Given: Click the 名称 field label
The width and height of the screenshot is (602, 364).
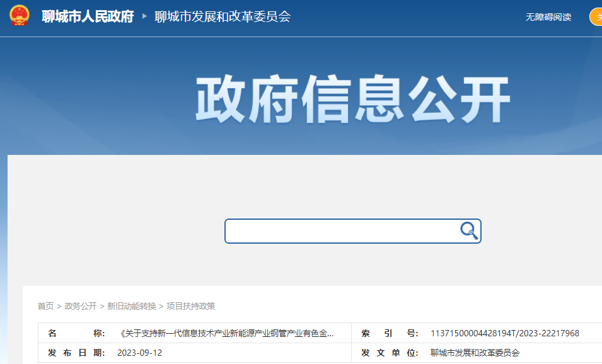Looking at the screenshot, I should 76,334.
